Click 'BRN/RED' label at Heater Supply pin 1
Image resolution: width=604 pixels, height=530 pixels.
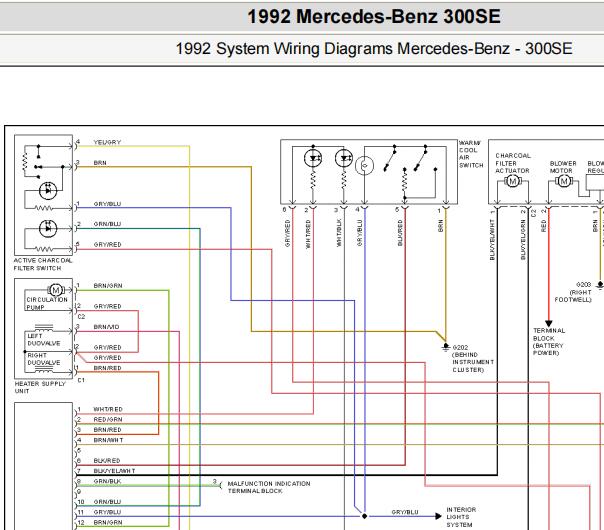(107, 368)
